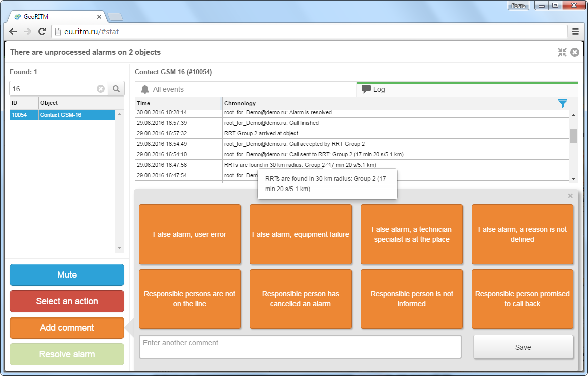Image resolution: width=588 pixels, height=376 pixels.
Task: Close the unprocessed alarms dialog
Action: coord(575,52)
